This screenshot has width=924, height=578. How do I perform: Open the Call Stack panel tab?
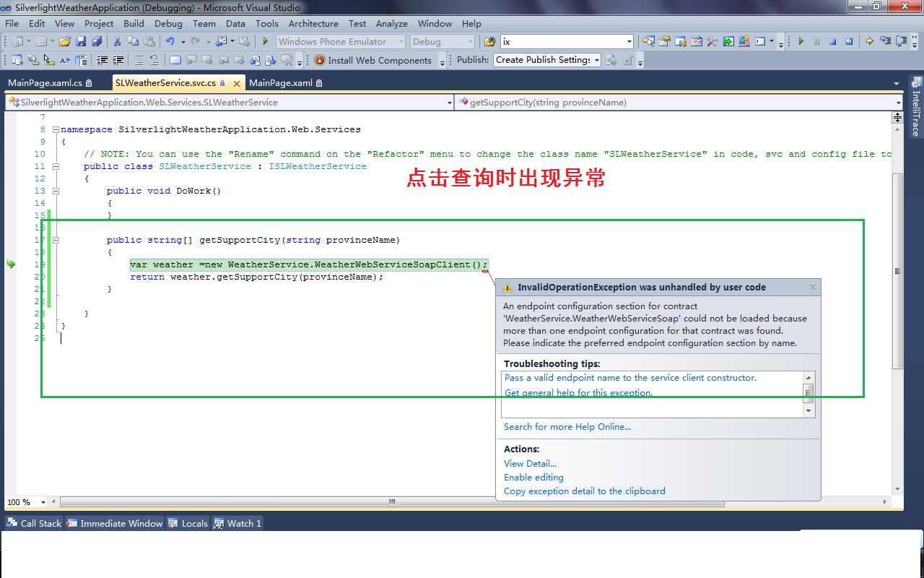click(x=35, y=524)
